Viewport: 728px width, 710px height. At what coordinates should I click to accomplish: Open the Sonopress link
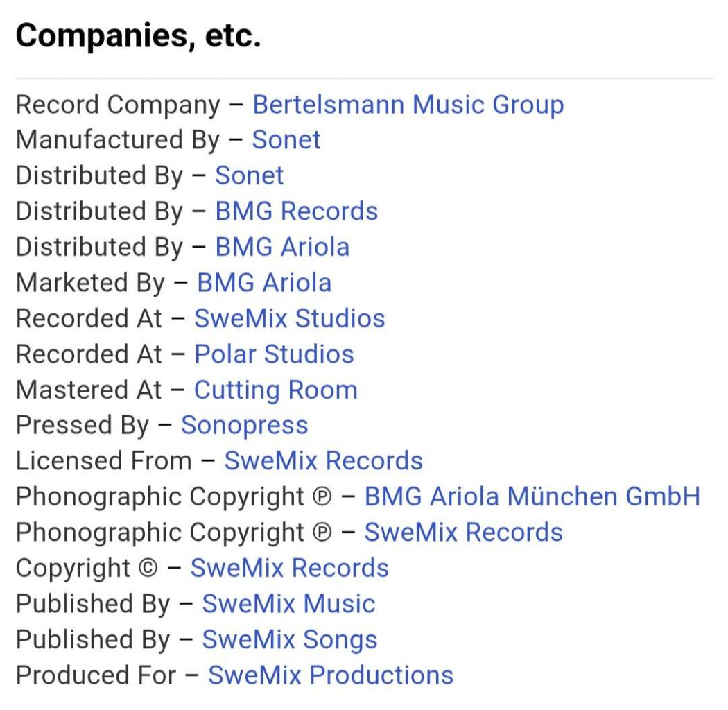click(x=244, y=425)
